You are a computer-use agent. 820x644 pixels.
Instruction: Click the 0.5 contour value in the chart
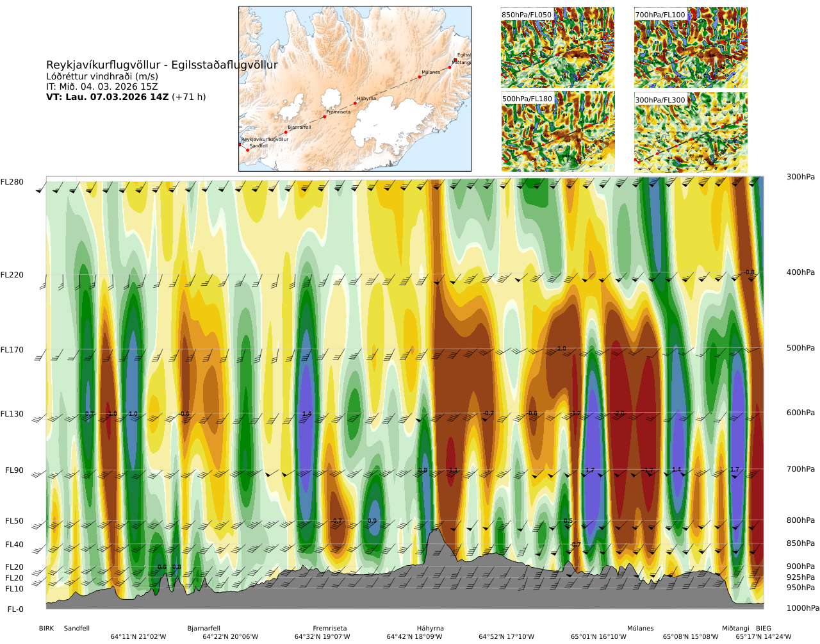(x=568, y=521)
